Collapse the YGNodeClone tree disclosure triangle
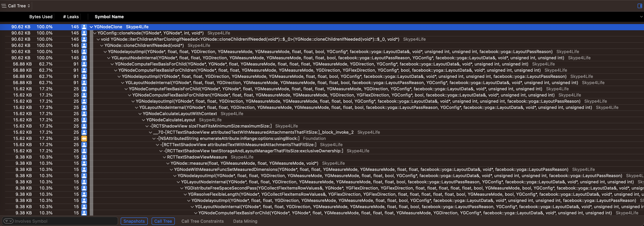Viewport: 644px width, 226px height. point(91,27)
